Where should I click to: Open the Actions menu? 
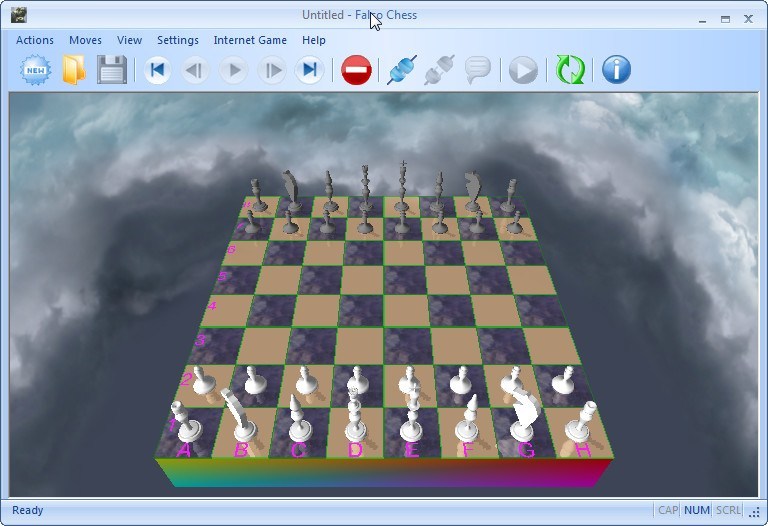[35, 40]
